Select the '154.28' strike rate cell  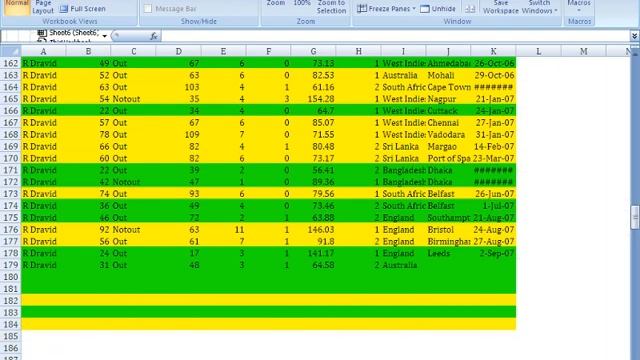coord(313,99)
